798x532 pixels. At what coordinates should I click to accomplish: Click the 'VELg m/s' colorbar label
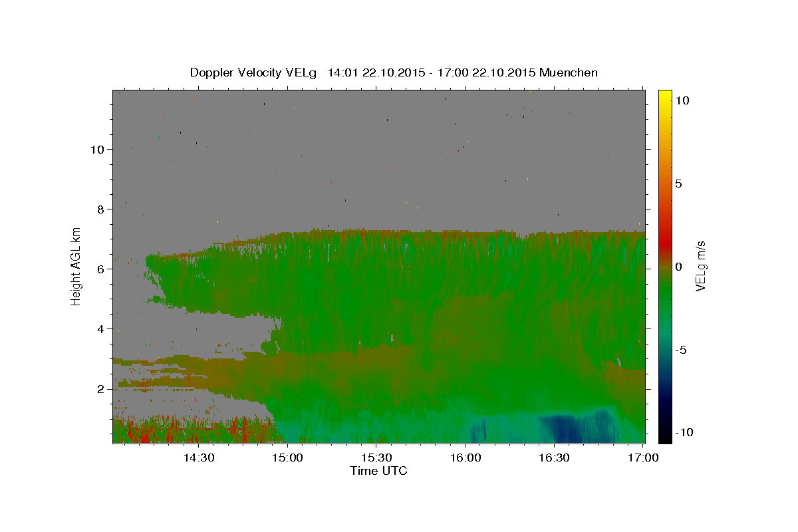(x=700, y=267)
